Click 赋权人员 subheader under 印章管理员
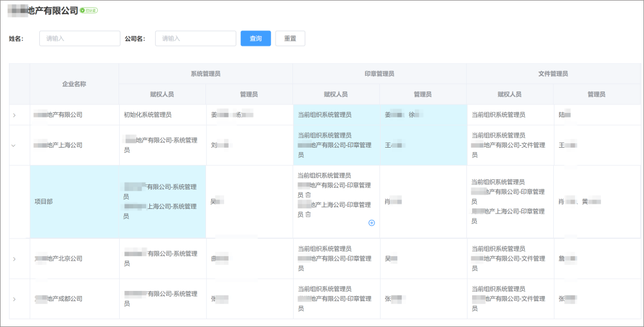 point(336,94)
